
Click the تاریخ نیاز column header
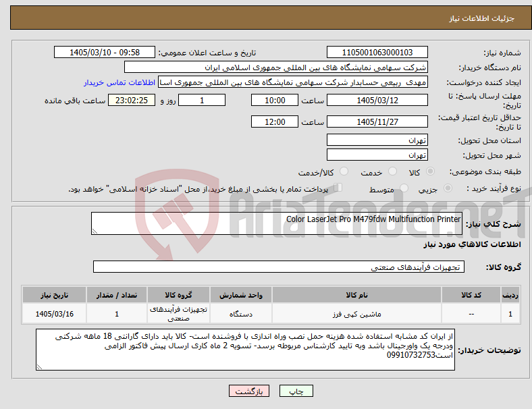54,295
